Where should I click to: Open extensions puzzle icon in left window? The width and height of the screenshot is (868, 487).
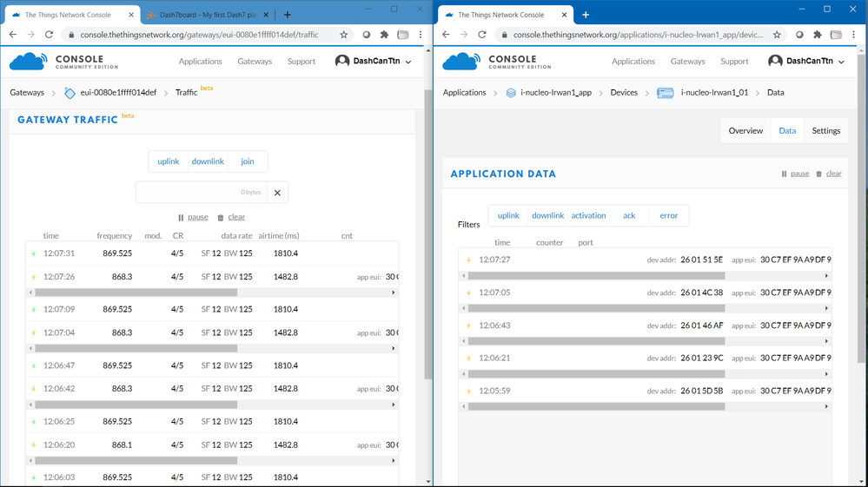(384, 34)
